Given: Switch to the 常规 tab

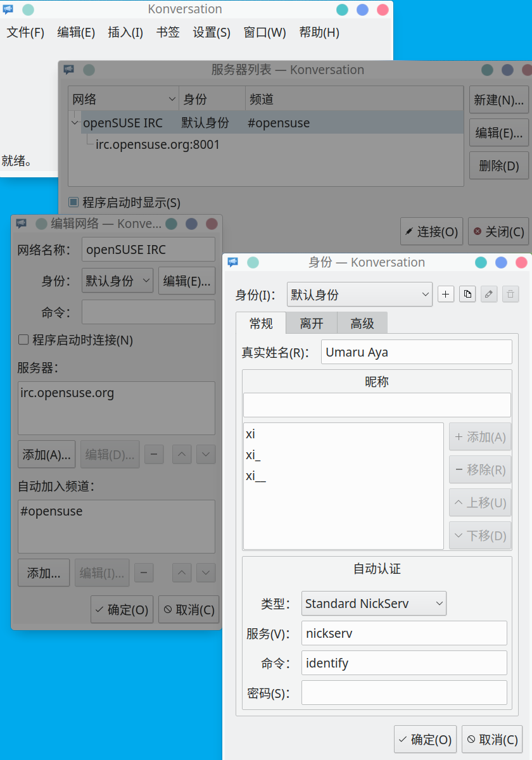Looking at the screenshot, I should coord(261,323).
